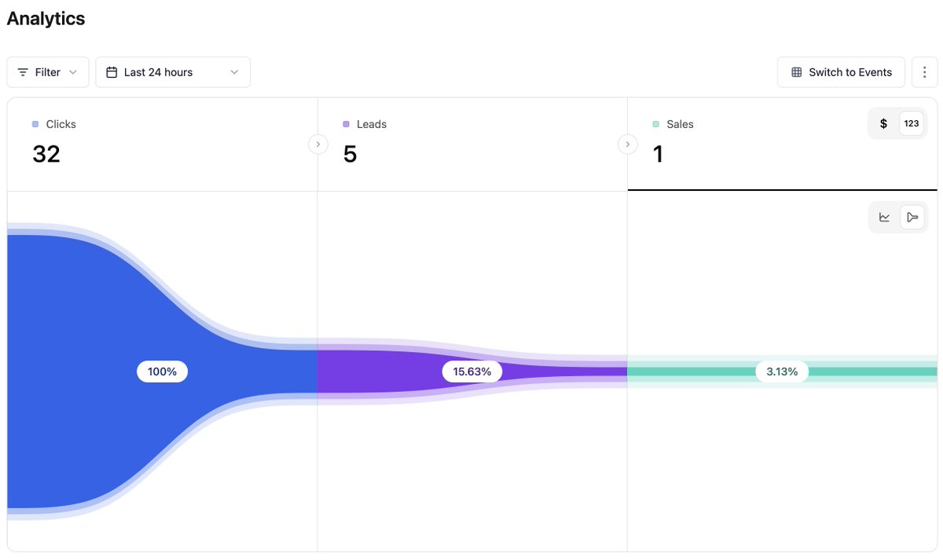Viewport: 943px width, 560px height.
Task: Open the three-dot more options menu
Action: (x=924, y=72)
